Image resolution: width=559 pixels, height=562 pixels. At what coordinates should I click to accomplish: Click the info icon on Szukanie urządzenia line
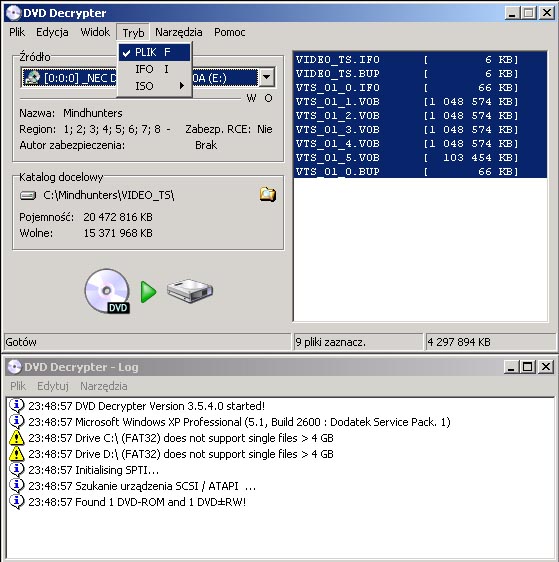(x=16, y=486)
